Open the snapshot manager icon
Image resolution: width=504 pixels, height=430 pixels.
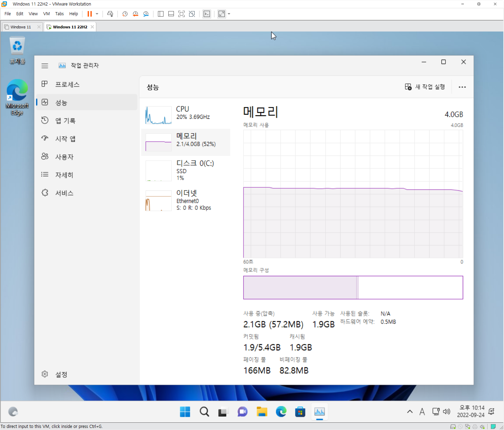click(x=146, y=14)
